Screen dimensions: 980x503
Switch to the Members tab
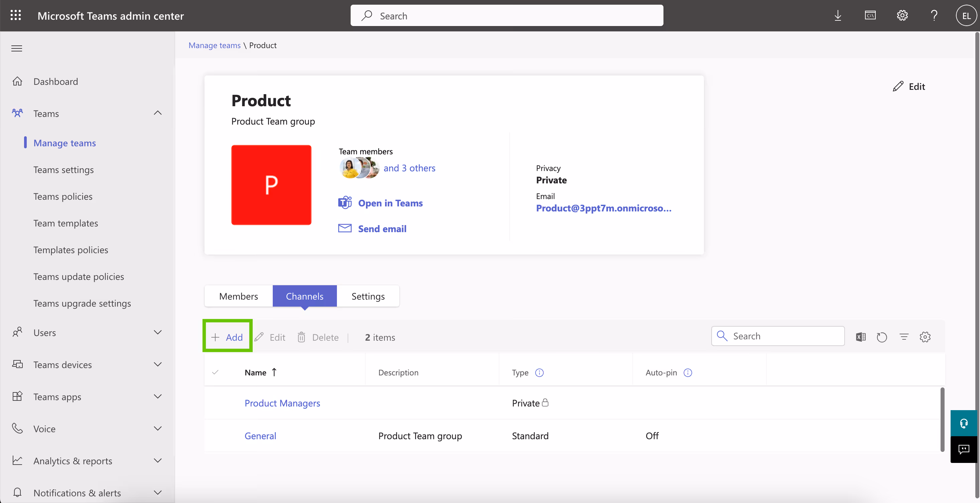(x=239, y=296)
